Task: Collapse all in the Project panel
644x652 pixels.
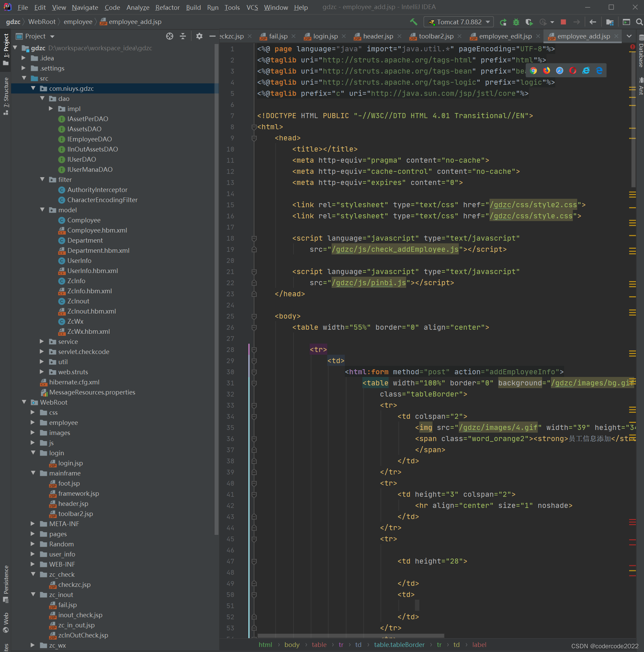Action: coord(183,36)
